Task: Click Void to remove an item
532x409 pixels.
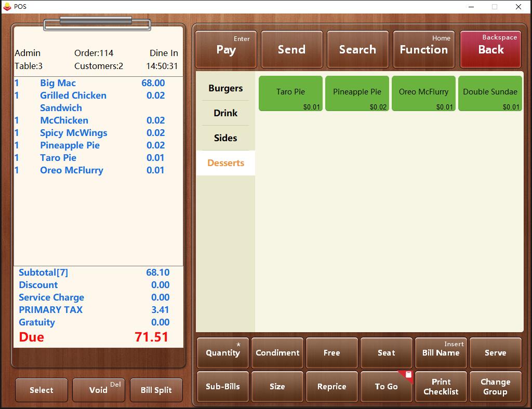Action: pos(98,390)
